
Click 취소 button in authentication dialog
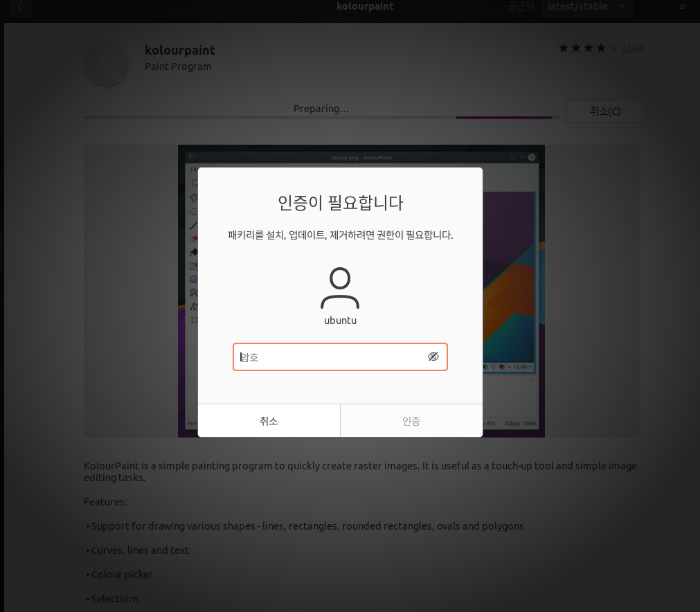269,420
